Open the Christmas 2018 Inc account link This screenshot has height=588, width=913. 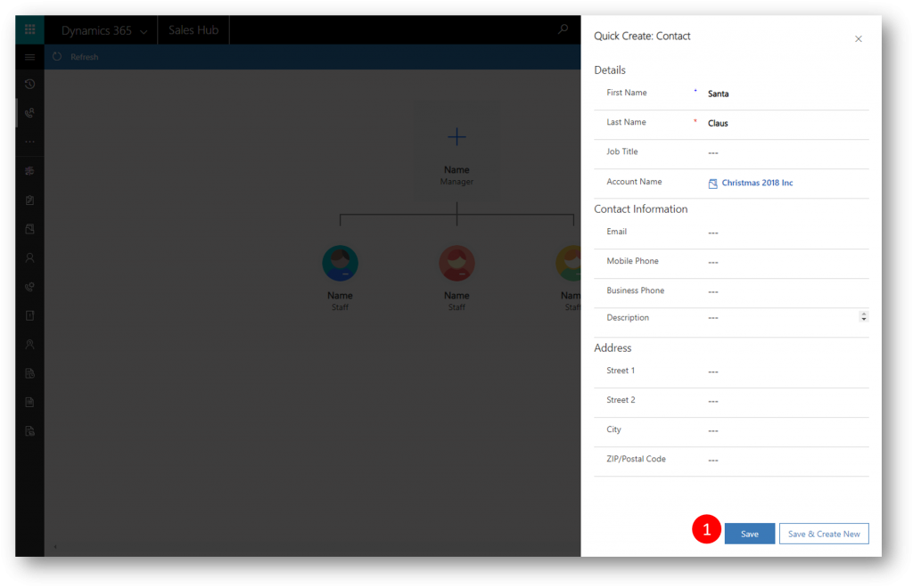pyautogui.click(x=757, y=183)
